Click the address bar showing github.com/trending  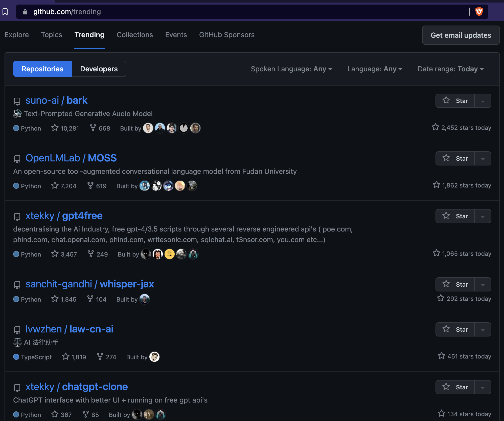(x=252, y=12)
